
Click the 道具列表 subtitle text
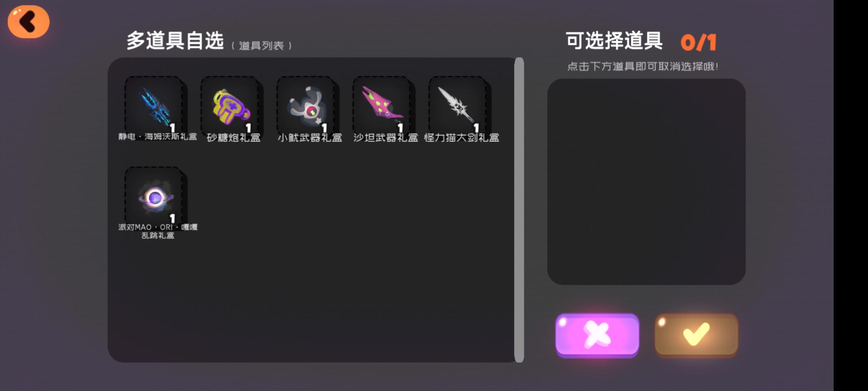tap(261, 46)
